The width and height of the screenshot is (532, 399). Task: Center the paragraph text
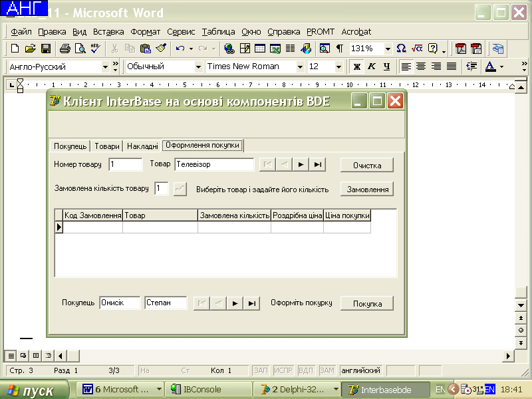point(421,66)
